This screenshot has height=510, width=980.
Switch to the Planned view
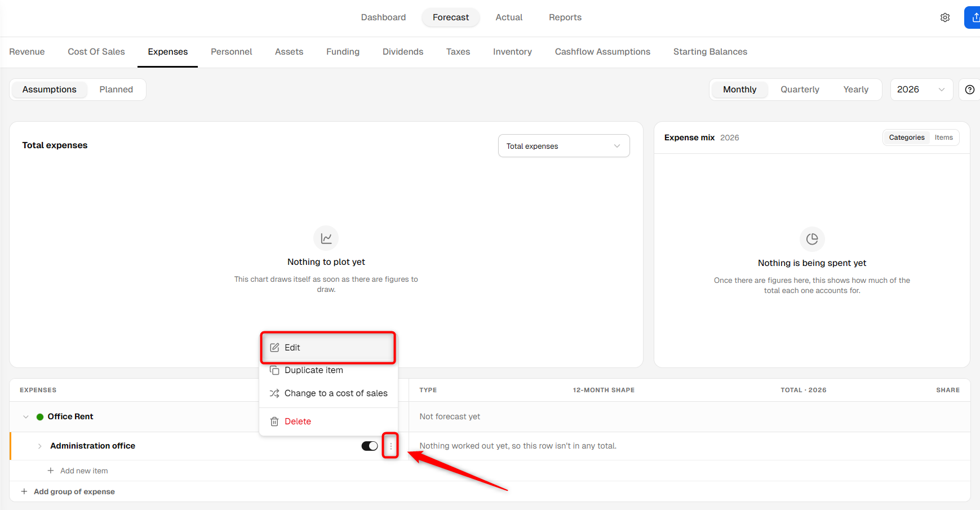click(116, 90)
